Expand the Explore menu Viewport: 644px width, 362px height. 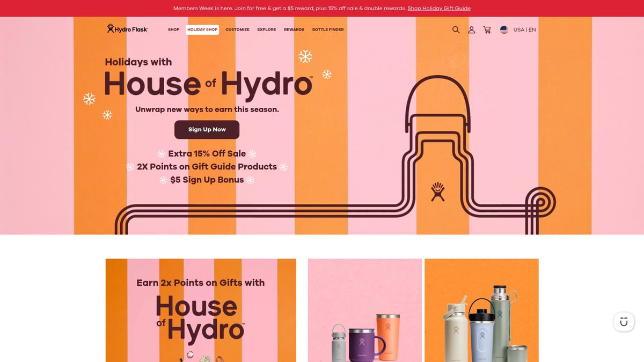(x=266, y=30)
